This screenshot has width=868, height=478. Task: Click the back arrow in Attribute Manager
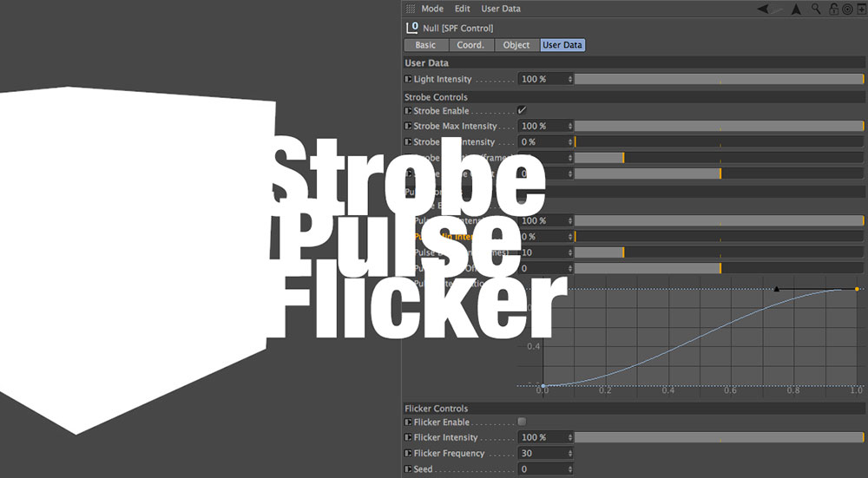click(x=763, y=9)
